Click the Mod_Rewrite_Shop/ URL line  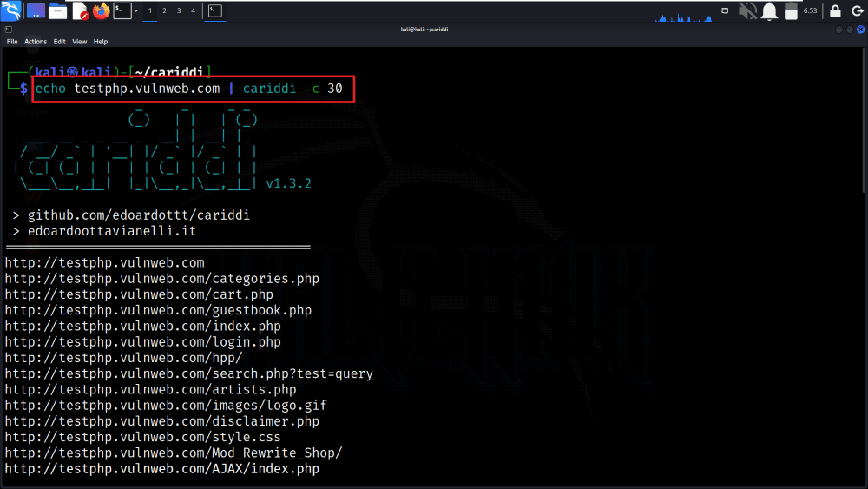coord(174,453)
